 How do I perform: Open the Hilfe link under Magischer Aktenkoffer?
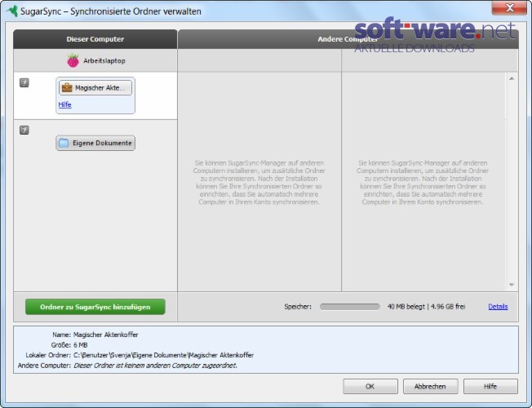pos(64,104)
